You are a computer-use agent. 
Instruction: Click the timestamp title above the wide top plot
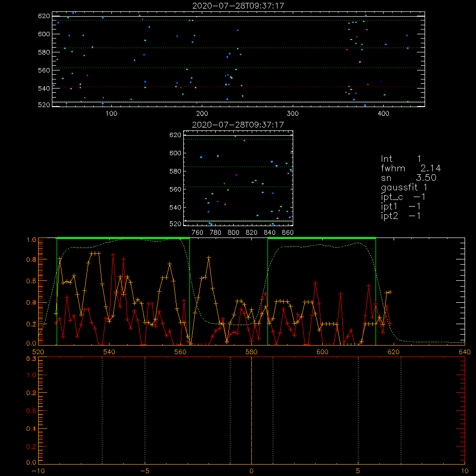238,6
